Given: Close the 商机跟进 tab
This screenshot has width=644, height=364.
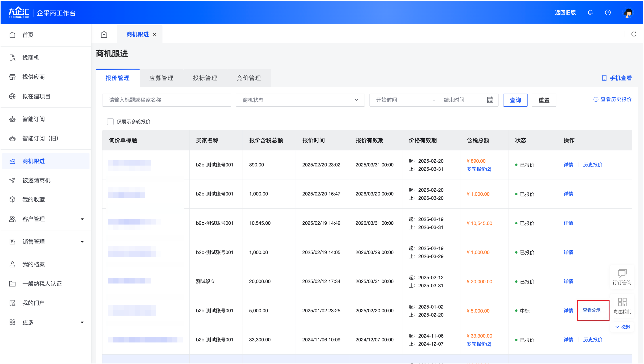Looking at the screenshot, I should pyautogui.click(x=154, y=34).
